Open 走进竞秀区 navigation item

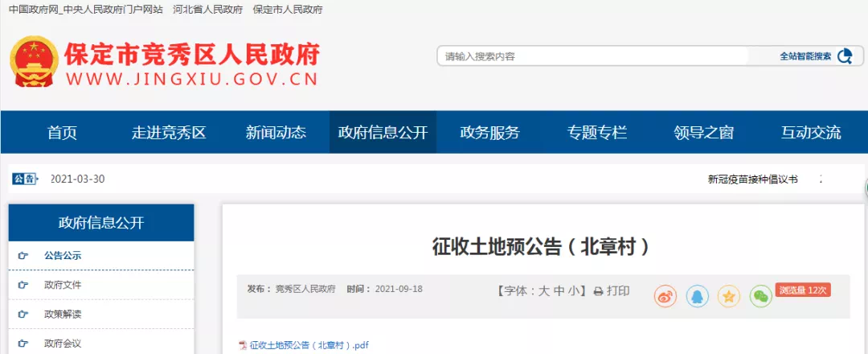pos(169,133)
